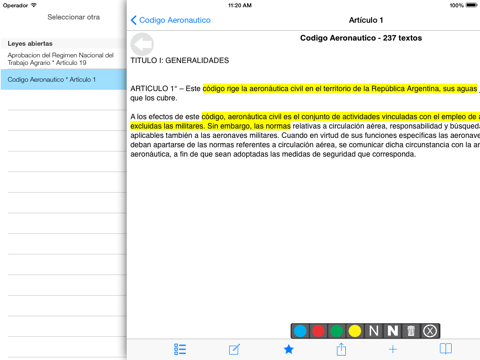The height and width of the screenshot is (360, 480).
Task: Delete highlight with the trash icon
Action: click(x=411, y=331)
